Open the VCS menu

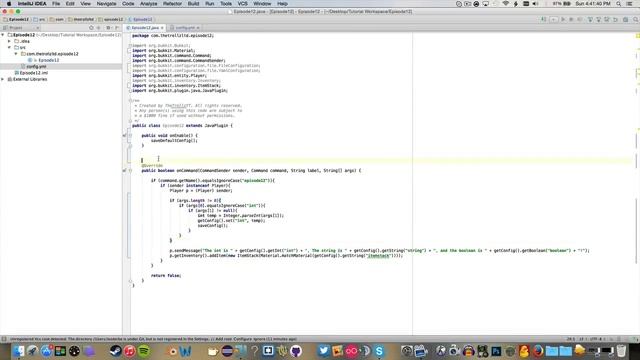click(242, 4)
